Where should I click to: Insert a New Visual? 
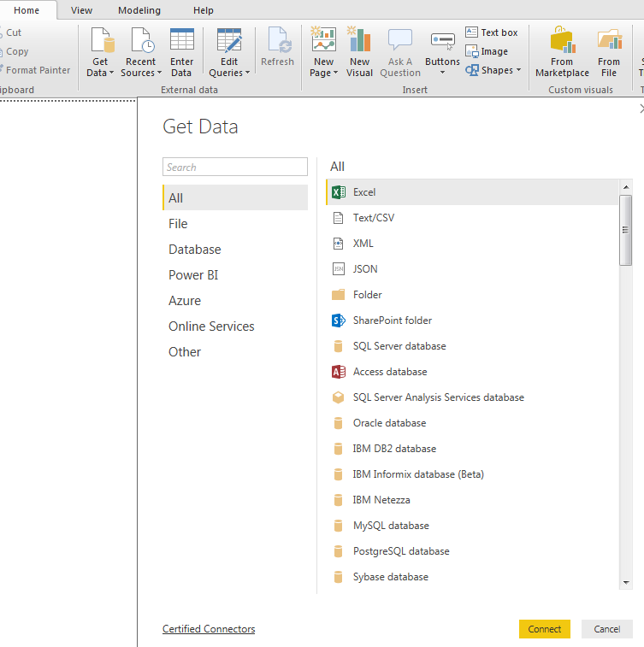pos(359,52)
